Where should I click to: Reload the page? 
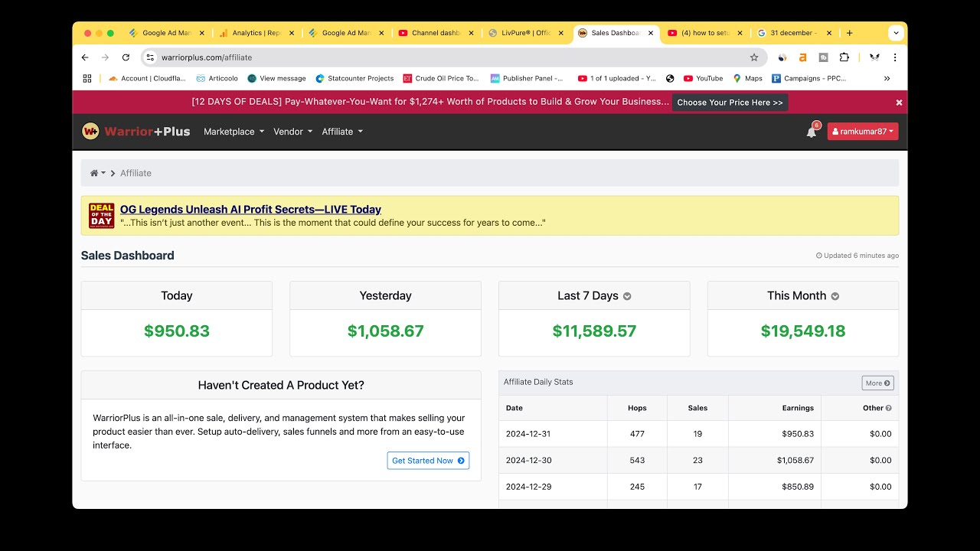[126, 57]
